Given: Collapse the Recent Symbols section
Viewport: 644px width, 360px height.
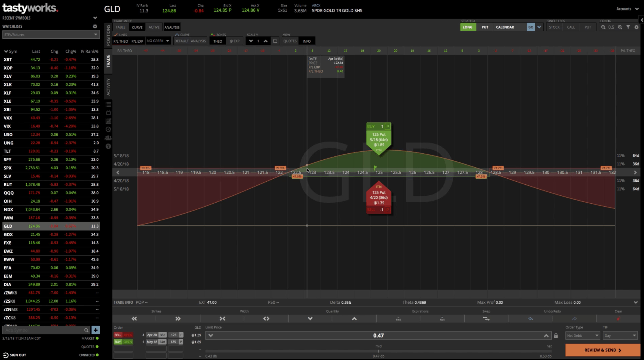Looking at the screenshot, I should [95, 18].
